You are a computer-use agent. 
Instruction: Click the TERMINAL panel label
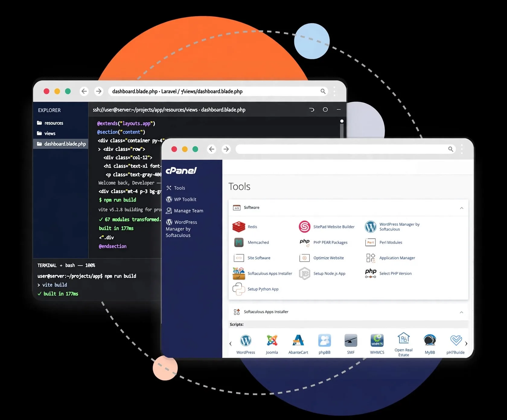pos(47,266)
